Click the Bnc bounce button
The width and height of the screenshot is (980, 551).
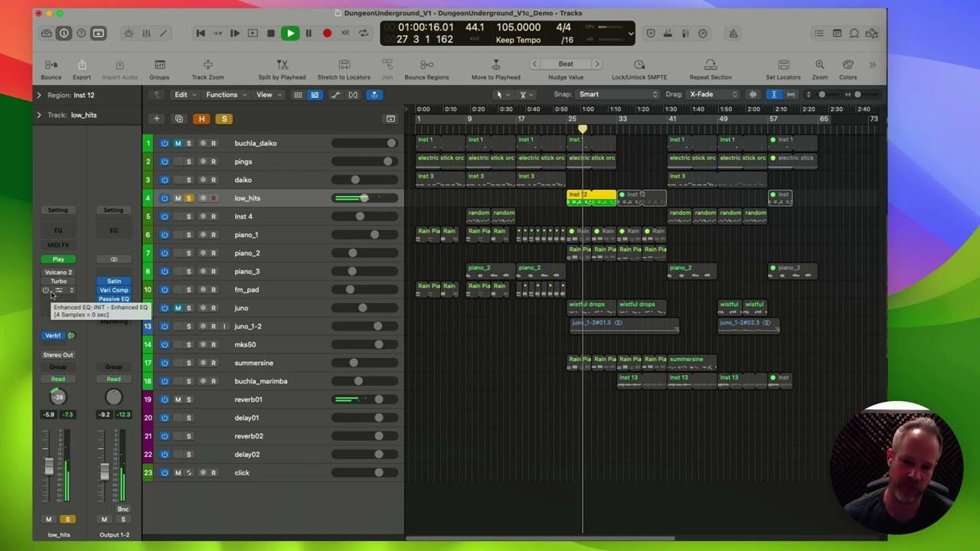[x=122, y=509]
